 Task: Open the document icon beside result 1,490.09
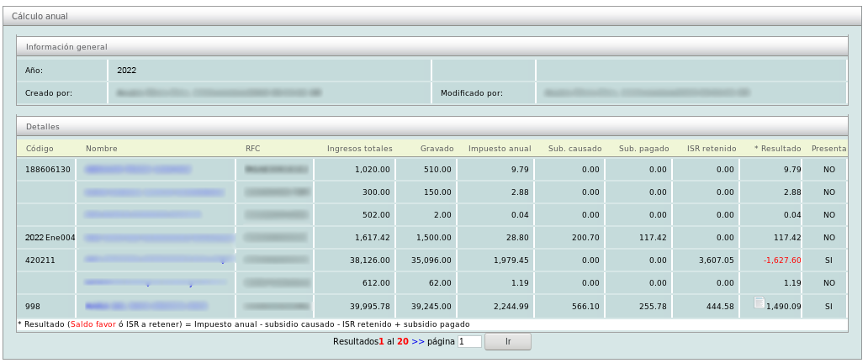tap(759, 302)
